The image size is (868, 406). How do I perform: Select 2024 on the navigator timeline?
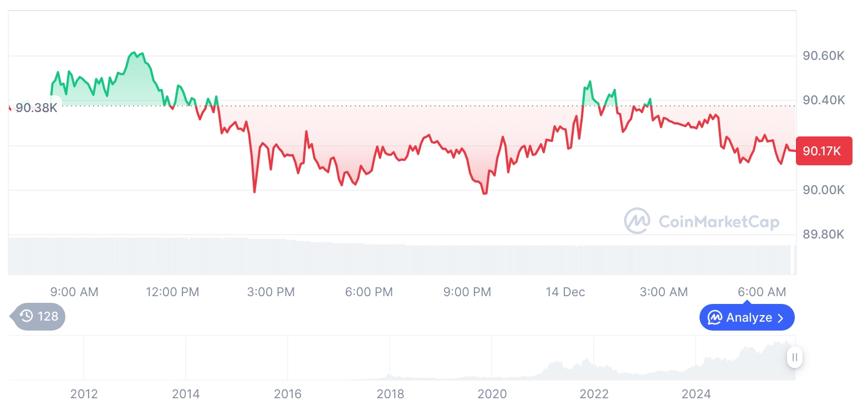click(x=696, y=394)
